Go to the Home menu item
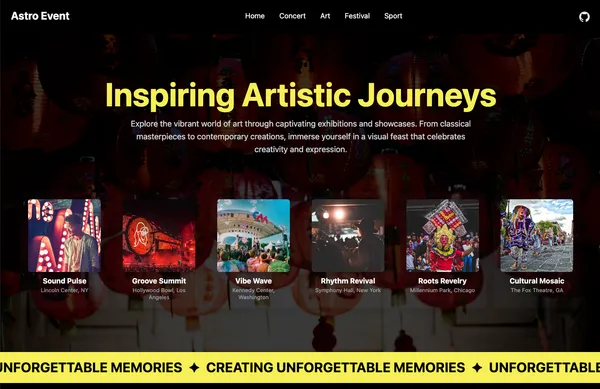Viewport: 600px width, 389px height. (x=255, y=16)
